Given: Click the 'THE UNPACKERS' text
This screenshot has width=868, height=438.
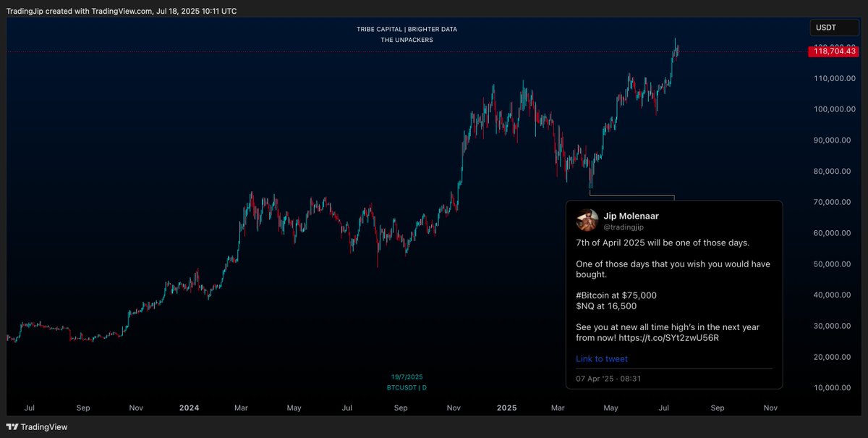Looking at the screenshot, I should tap(407, 40).
